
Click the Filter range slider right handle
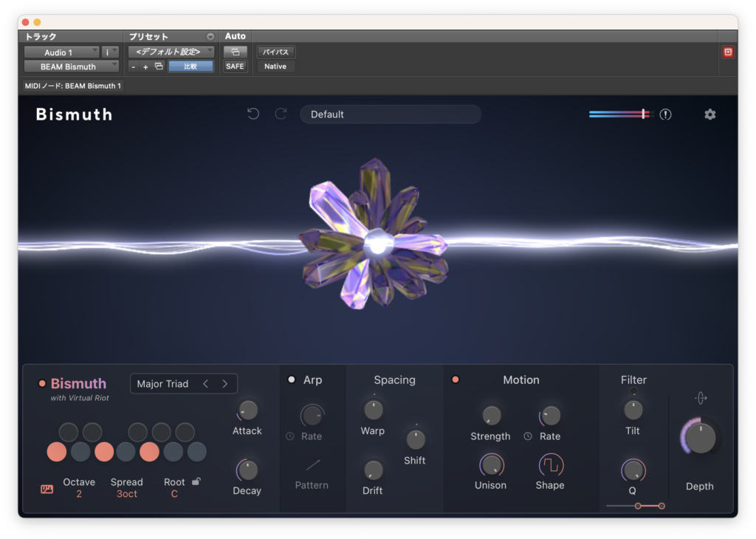[x=661, y=506]
